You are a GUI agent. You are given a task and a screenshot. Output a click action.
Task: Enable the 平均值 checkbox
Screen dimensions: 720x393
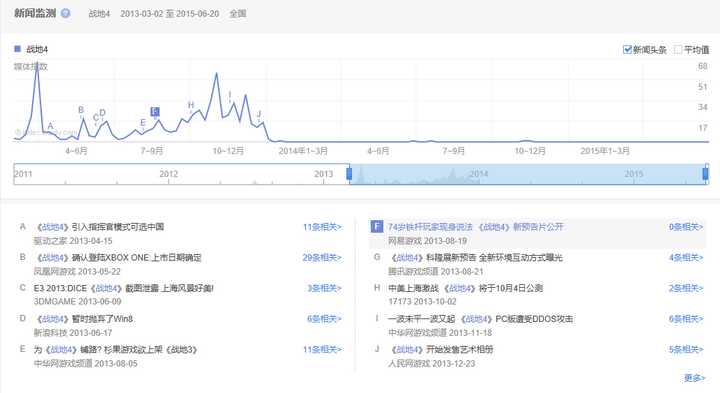coord(678,50)
